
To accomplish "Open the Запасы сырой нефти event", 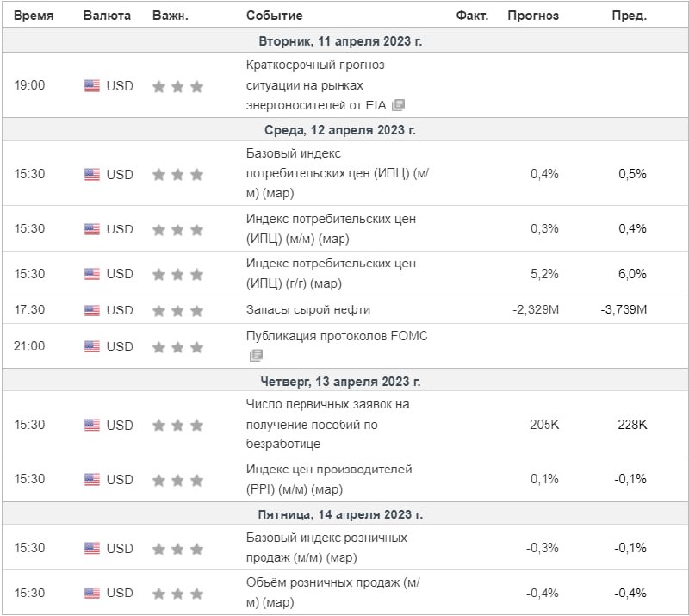I will [x=308, y=309].
